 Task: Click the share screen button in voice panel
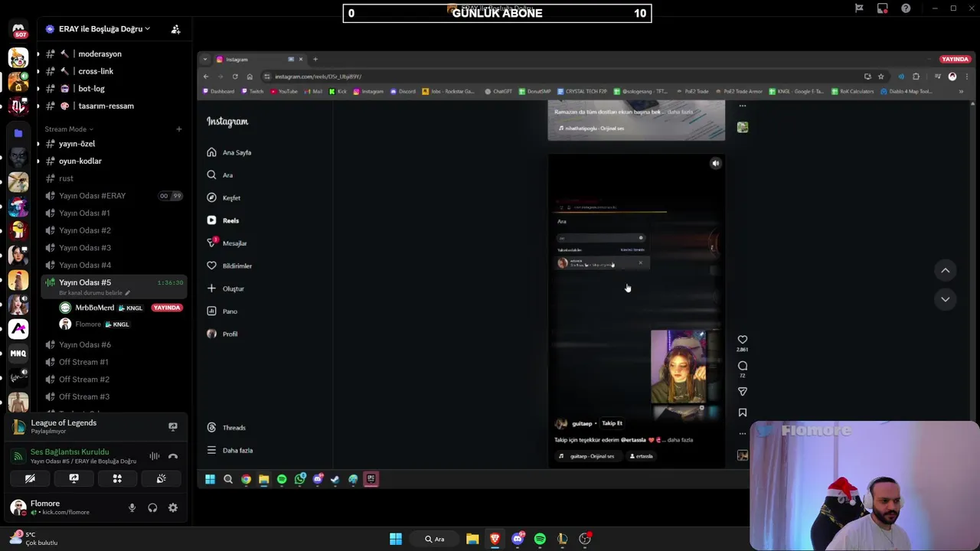[73, 478]
